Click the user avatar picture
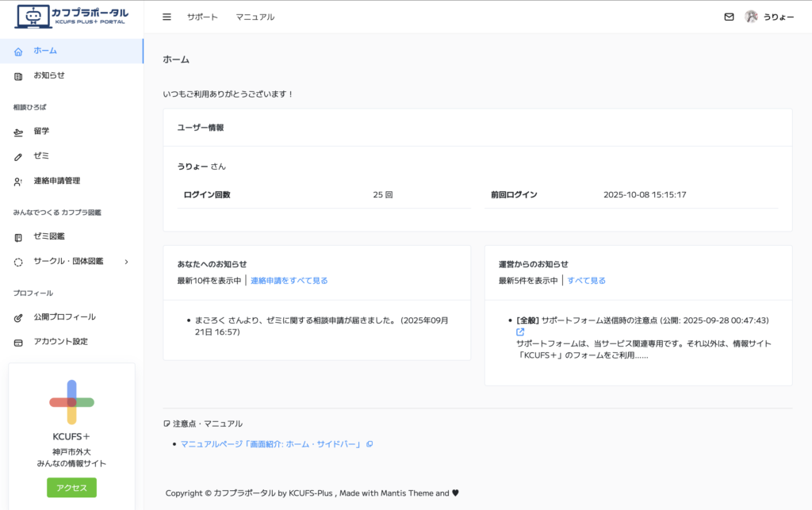This screenshot has height=510, width=812. pyautogui.click(x=751, y=17)
